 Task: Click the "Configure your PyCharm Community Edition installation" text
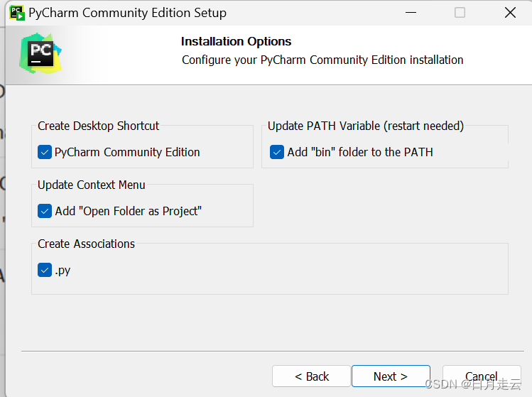[322, 60]
